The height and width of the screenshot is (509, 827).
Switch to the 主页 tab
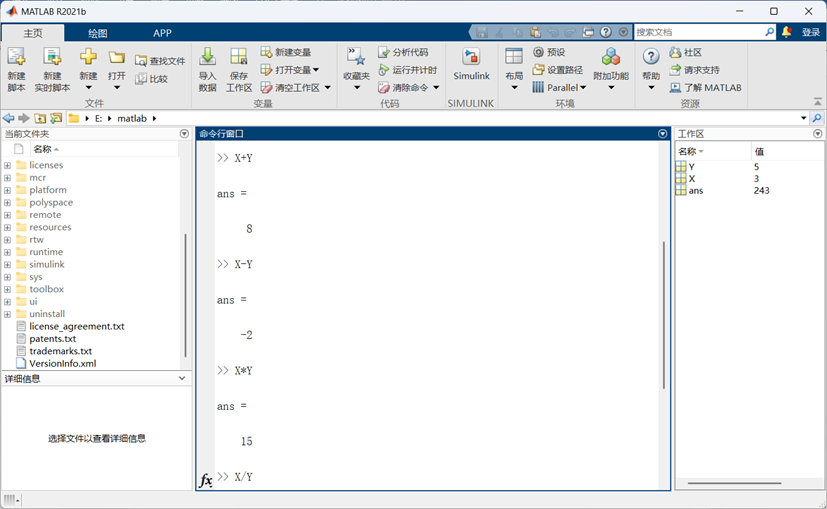pos(33,33)
